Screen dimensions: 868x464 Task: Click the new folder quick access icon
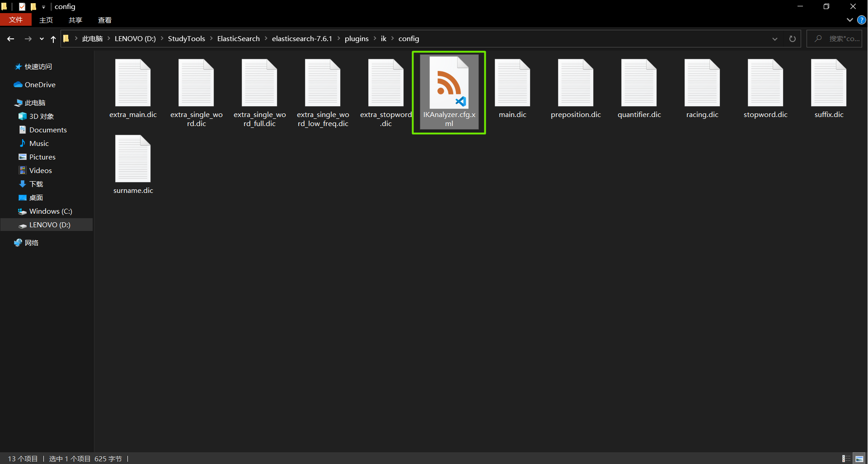click(33, 6)
